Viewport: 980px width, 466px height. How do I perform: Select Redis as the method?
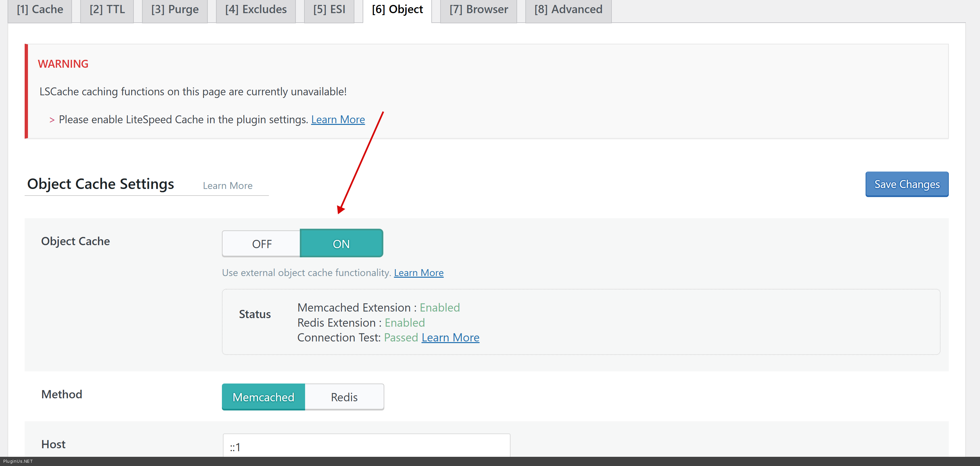344,397
